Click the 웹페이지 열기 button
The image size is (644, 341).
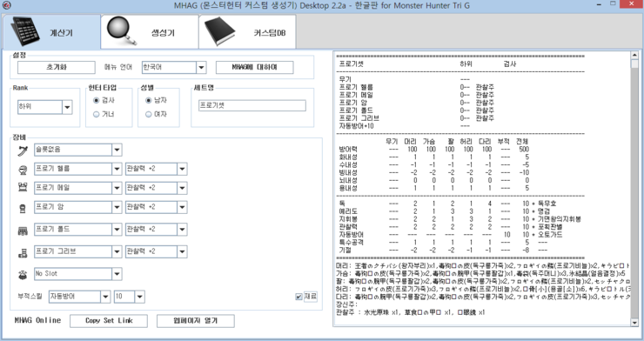(x=196, y=321)
